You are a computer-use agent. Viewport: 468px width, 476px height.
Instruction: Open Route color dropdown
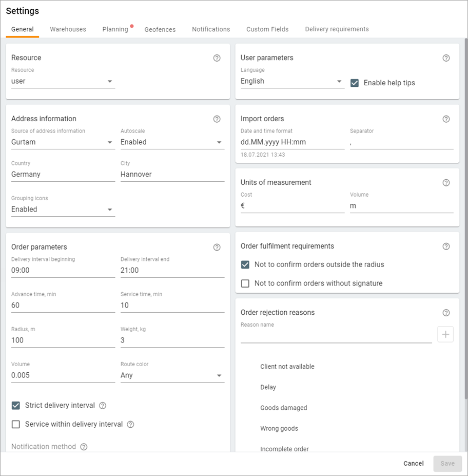172,375
